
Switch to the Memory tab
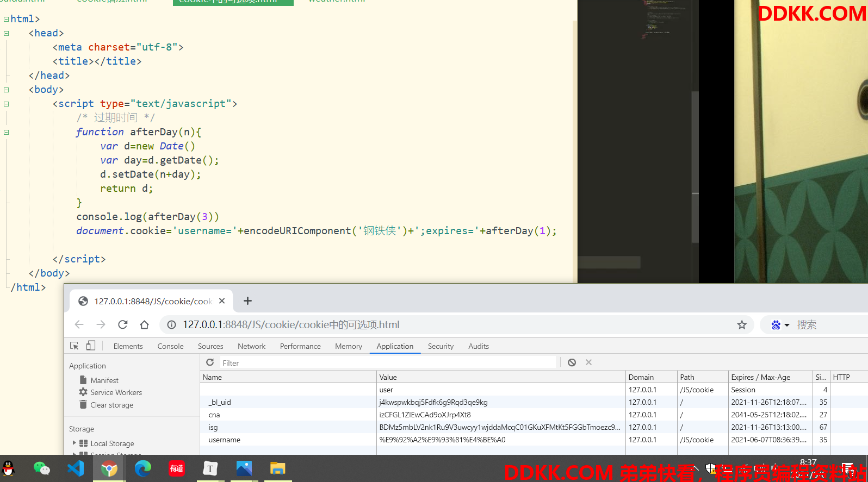click(x=349, y=346)
